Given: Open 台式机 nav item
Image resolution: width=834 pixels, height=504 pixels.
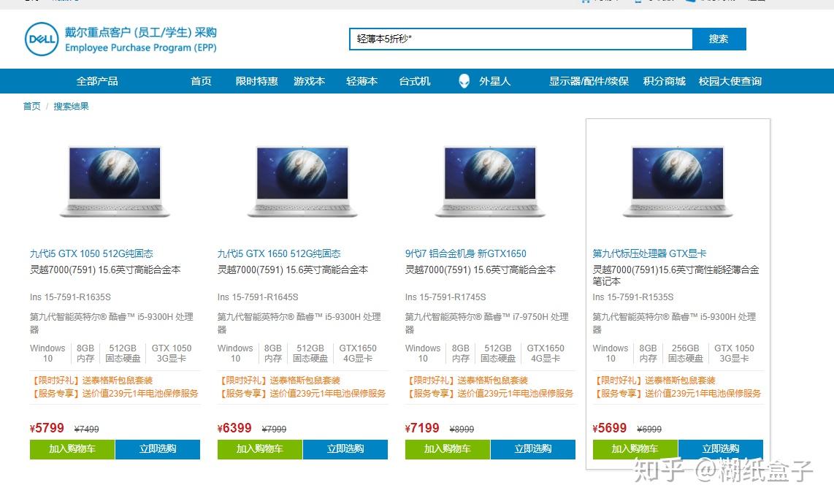Looking at the screenshot, I should point(415,81).
